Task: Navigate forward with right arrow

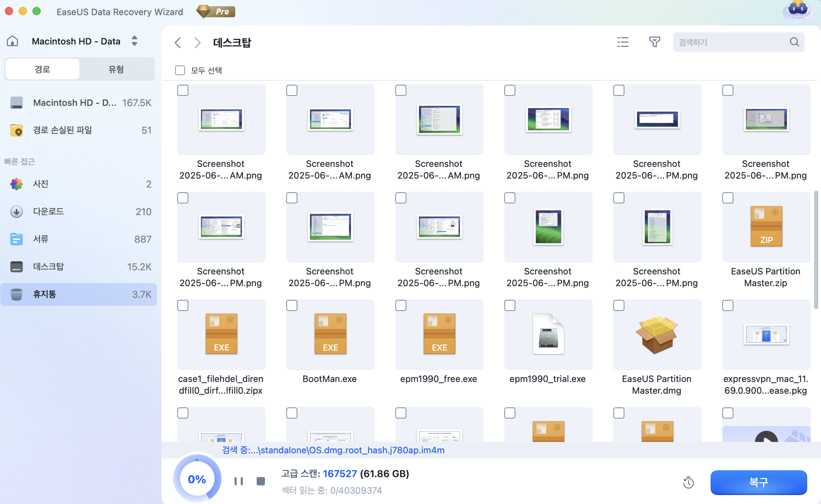Action: pyautogui.click(x=197, y=43)
